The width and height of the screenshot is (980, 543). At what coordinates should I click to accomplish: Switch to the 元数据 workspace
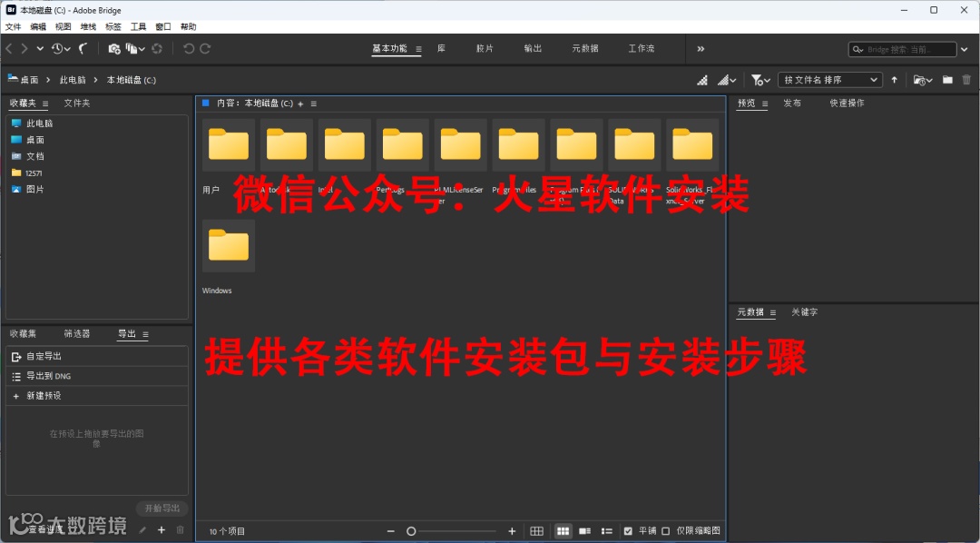point(585,48)
